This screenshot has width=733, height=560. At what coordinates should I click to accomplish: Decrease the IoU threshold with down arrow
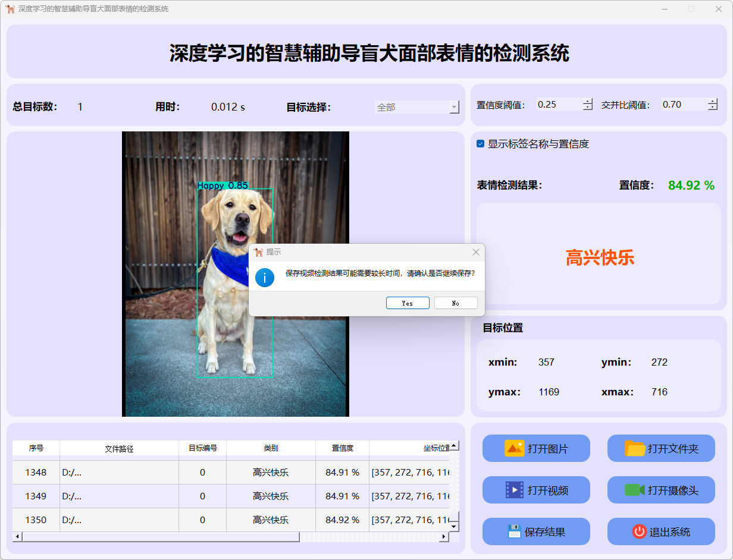(x=713, y=108)
